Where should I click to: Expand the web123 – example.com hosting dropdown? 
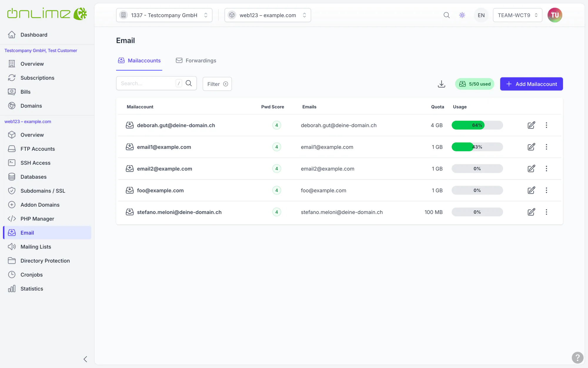click(x=268, y=15)
